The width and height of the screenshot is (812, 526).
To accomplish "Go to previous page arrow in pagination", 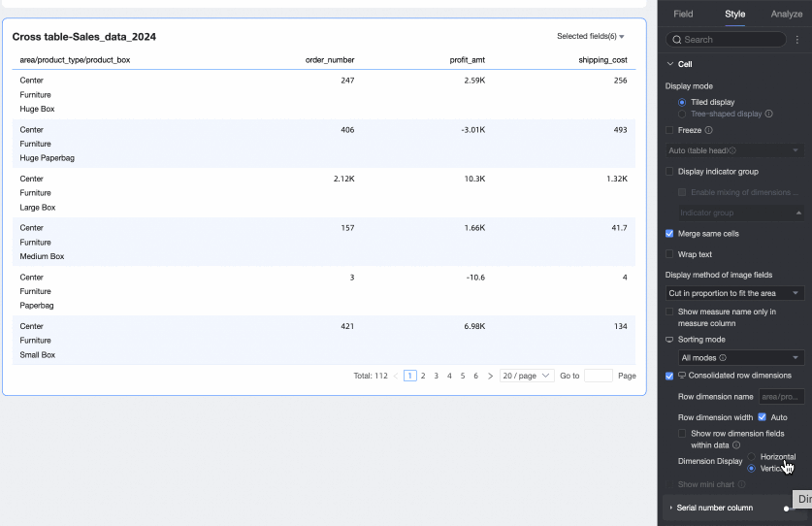I will pos(396,376).
